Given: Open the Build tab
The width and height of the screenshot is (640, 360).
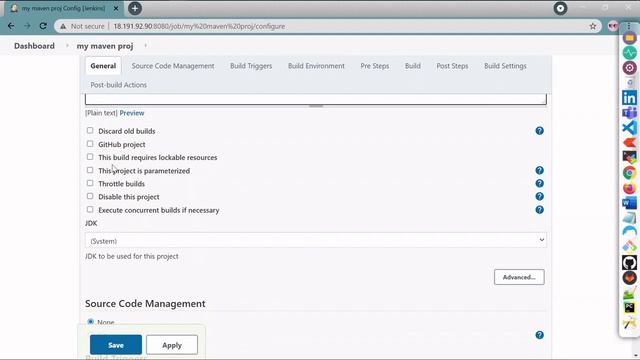Looking at the screenshot, I should coord(413,66).
